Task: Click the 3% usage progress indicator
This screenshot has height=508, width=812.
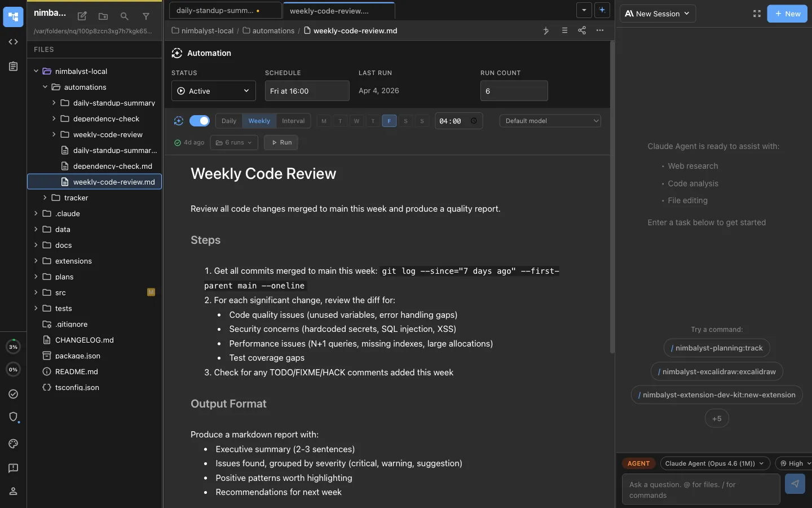Action: 13,347
